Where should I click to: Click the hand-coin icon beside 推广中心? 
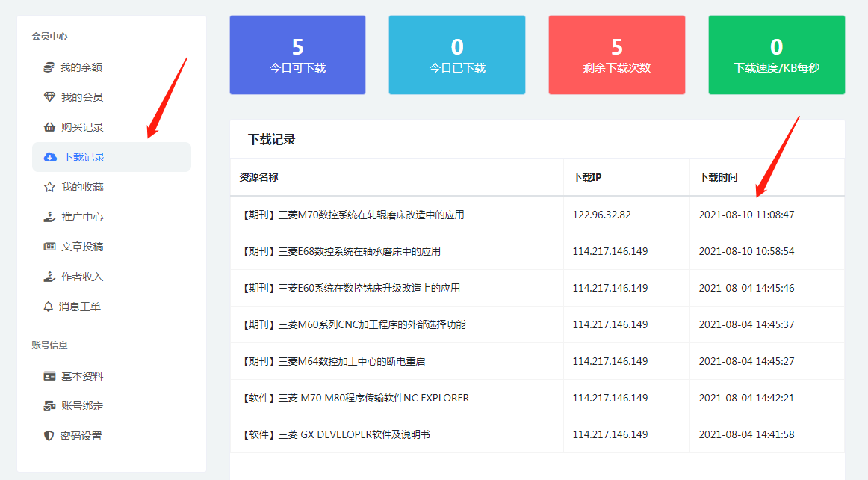tap(49, 217)
